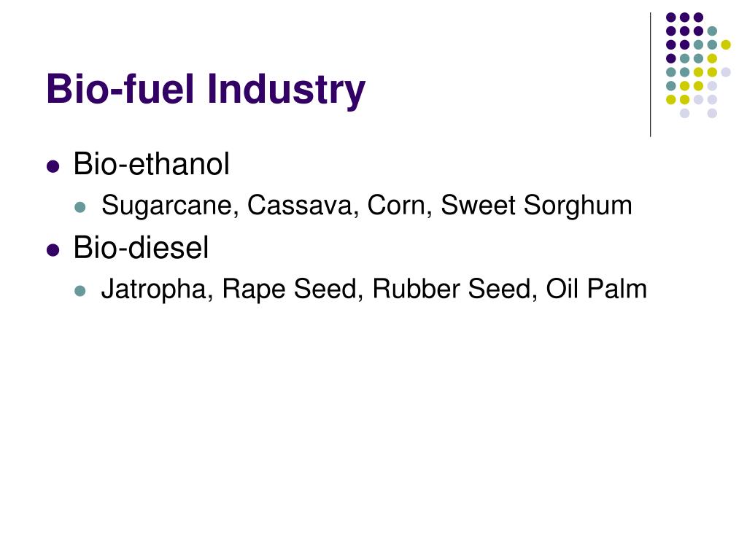Click the rightmost yellow dot in grid
This screenshot has height=560, width=747.
[726, 44]
